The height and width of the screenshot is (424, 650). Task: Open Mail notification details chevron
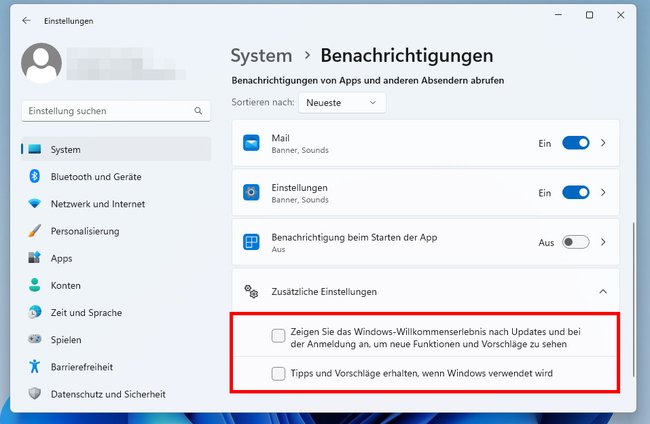pyautogui.click(x=603, y=143)
